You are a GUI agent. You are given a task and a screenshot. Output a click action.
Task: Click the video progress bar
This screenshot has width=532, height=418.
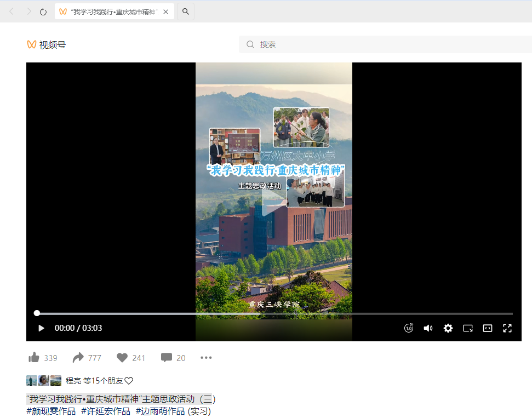coord(274,313)
